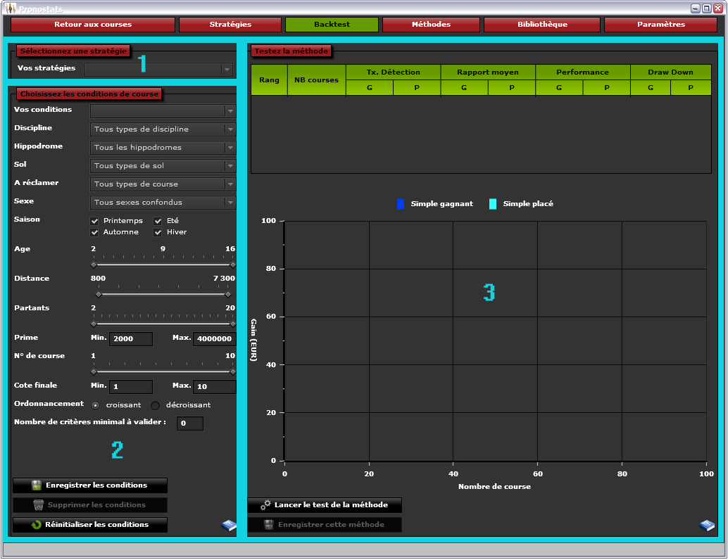Switch to the Paramètres tab

click(x=660, y=25)
